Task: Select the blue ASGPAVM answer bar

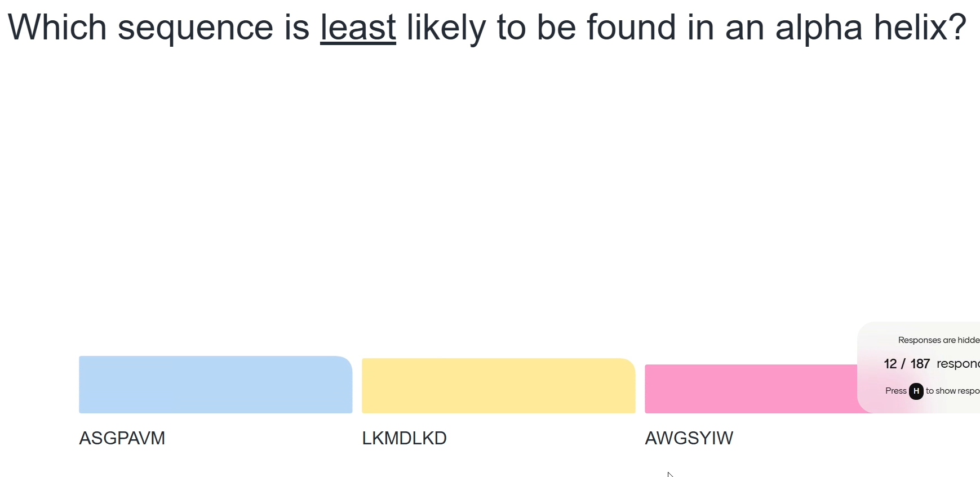Action: (x=215, y=385)
